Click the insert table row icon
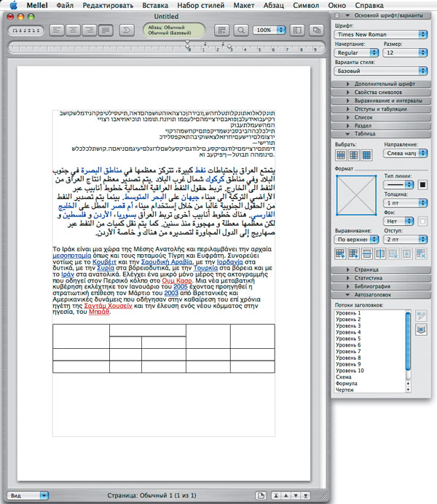This screenshot has width=437, height=504. point(341,253)
